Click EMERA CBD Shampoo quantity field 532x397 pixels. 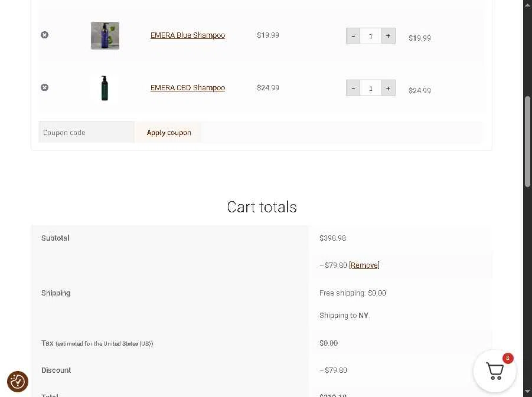coord(371,88)
